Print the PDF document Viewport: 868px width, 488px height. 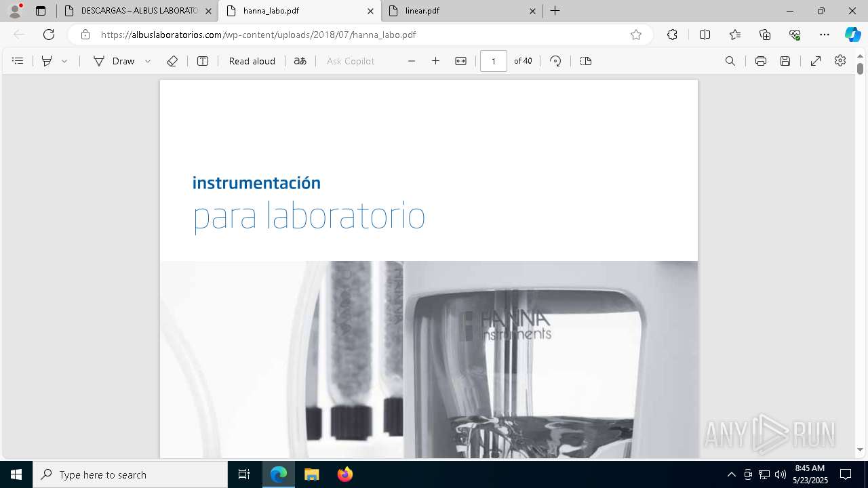[761, 61]
